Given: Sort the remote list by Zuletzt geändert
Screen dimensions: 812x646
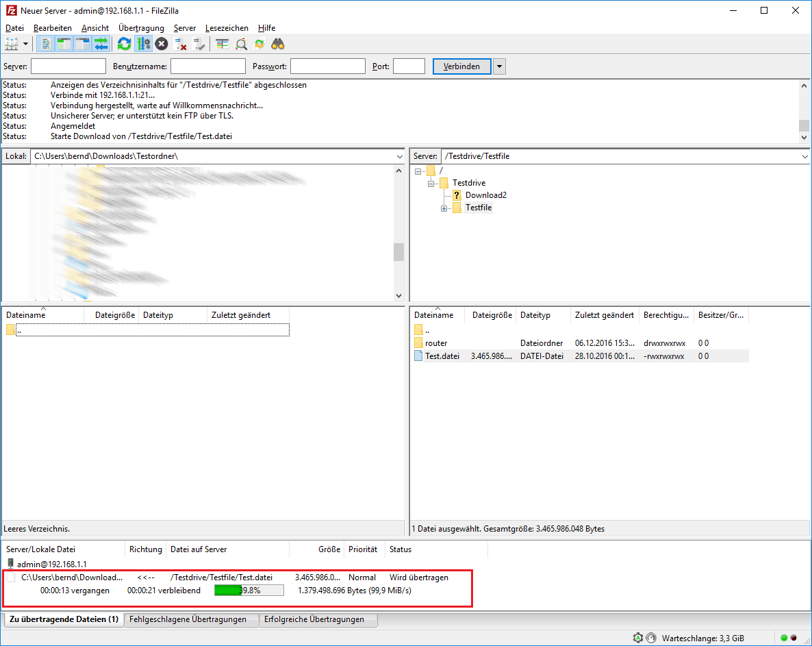Looking at the screenshot, I should (605, 315).
